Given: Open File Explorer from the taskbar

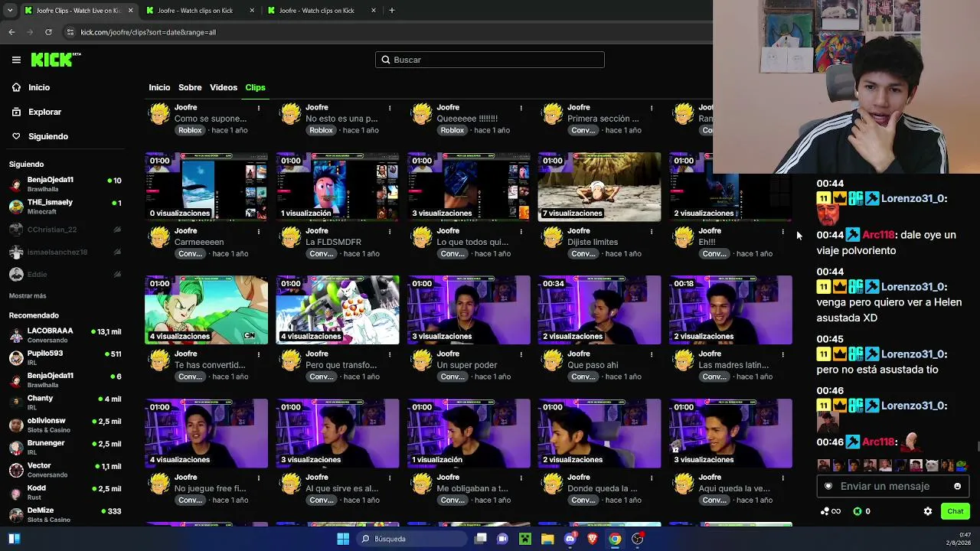Looking at the screenshot, I should pyautogui.click(x=547, y=539).
